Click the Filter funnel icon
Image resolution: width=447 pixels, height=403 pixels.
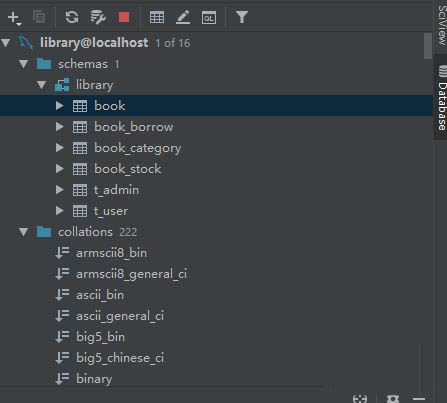coord(242,17)
